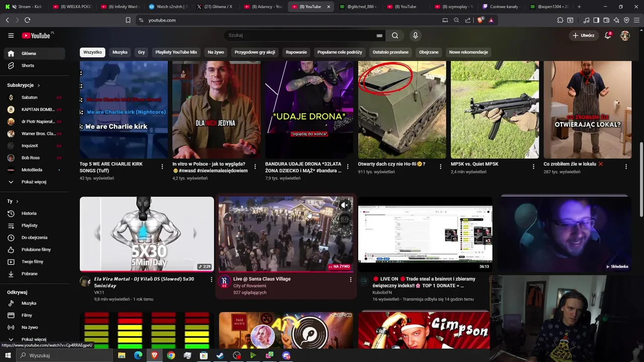Select the Na żywo filter chip
Screen dimensions: 644x362
(x=216, y=52)
